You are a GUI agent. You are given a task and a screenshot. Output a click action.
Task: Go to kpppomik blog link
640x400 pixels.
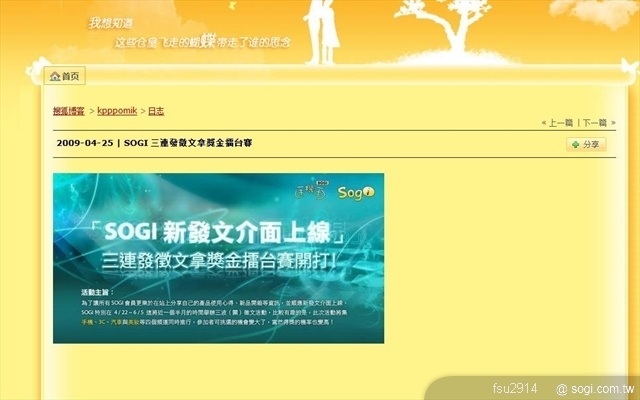pos(117,111)
